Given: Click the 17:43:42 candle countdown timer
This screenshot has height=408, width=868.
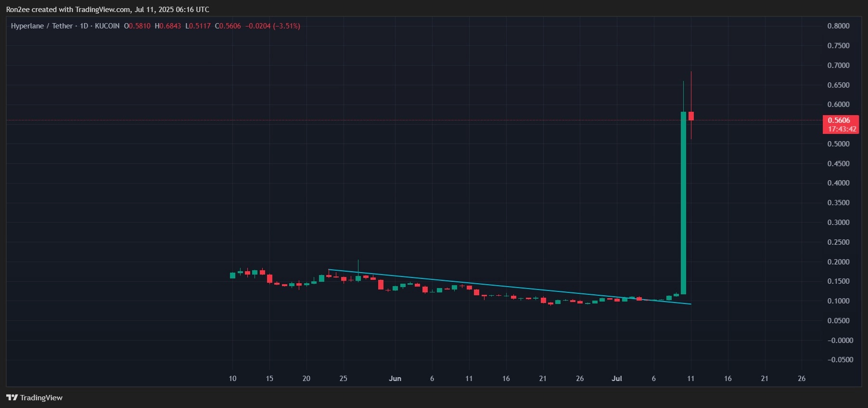Looking at the screenshot, I should (x=842, y=129).
